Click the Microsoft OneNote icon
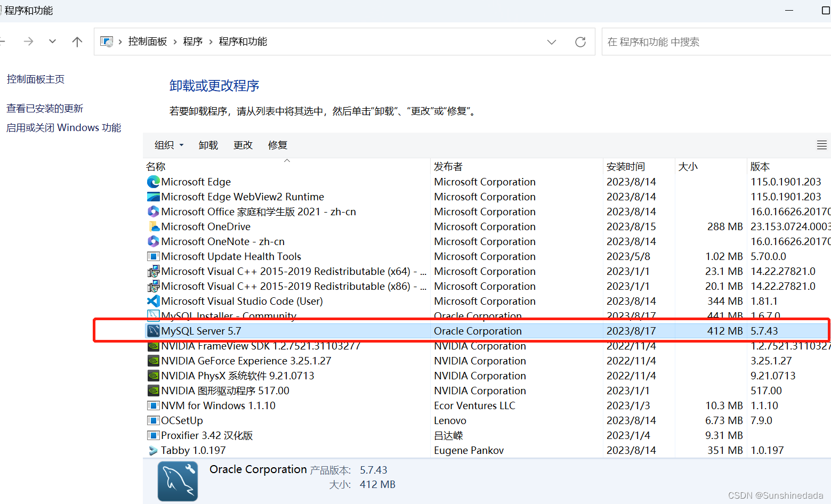 154,241
